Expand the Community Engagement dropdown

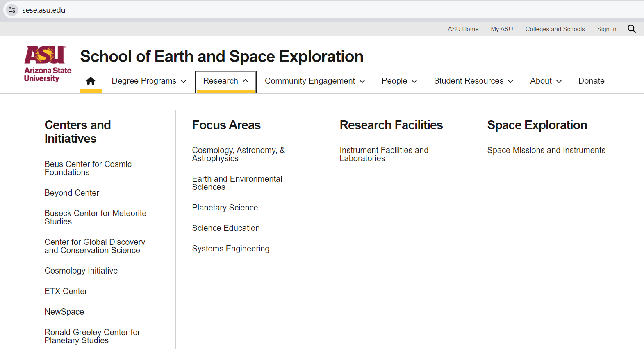(x=314, y=81)
